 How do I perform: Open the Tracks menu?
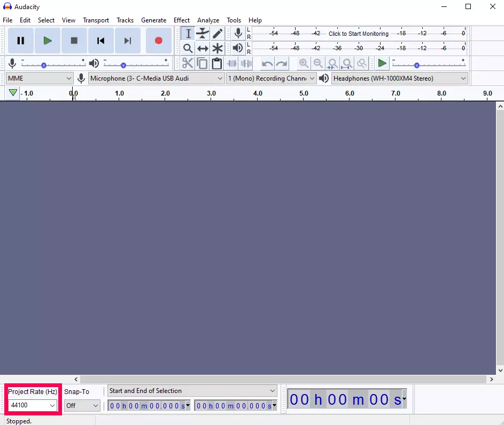pyautogui.click(x=125, y=20)
